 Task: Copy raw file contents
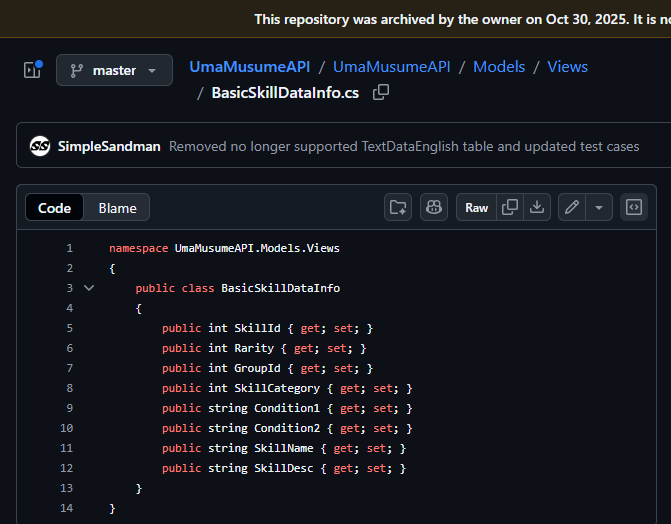[510, 208]
